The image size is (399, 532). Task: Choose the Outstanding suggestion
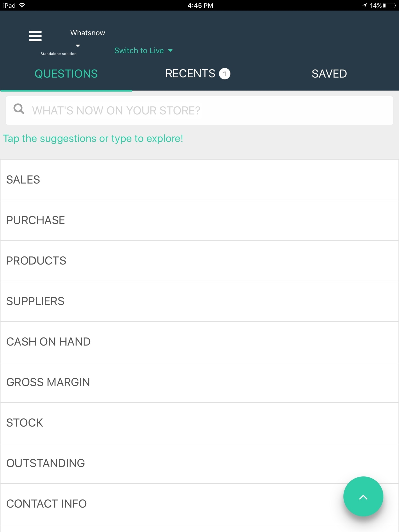pos(199,463)
